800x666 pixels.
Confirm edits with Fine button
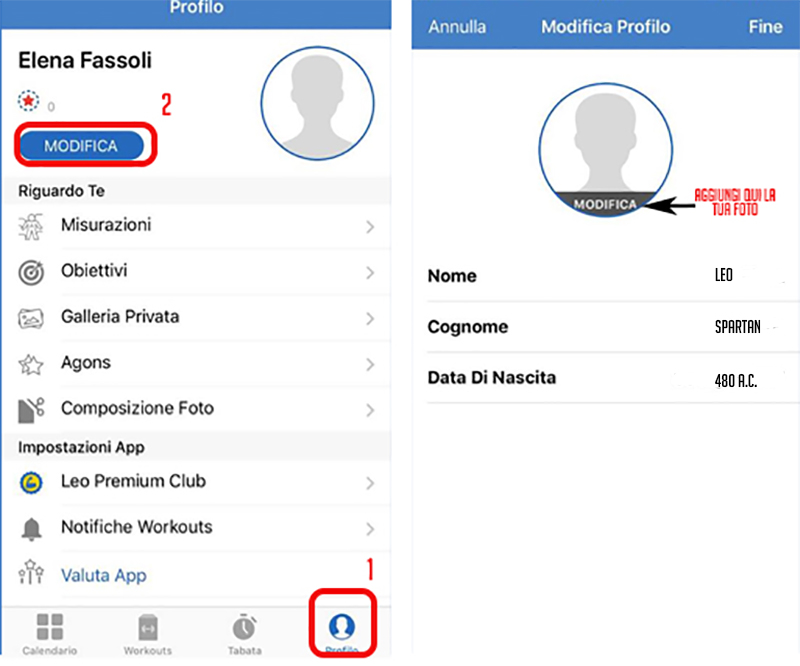tap(765, 27)
